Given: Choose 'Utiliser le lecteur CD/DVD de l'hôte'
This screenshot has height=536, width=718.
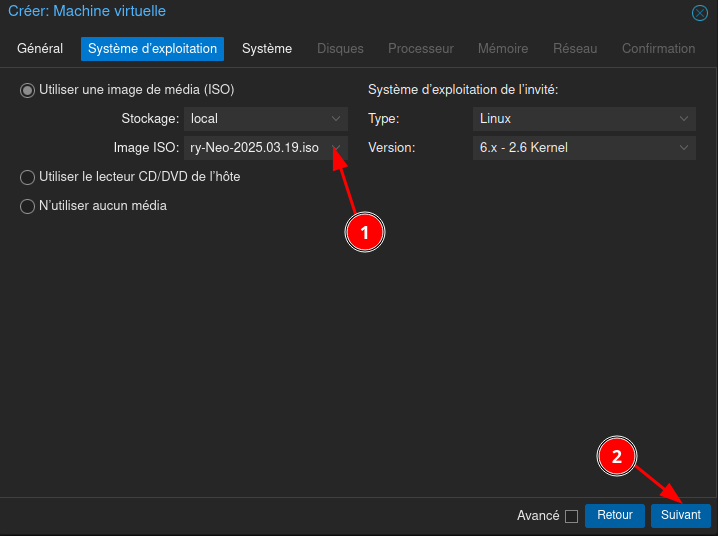Looking at the screenshot, I should 27,177.
